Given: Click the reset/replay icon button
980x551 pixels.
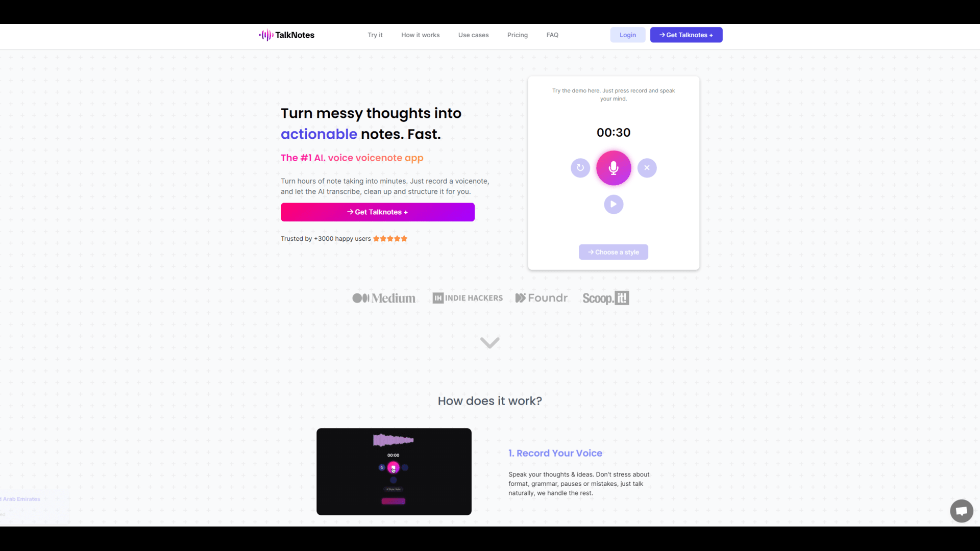Looking at the screenshot, I should pyautogui.click(x=580, y=167).
